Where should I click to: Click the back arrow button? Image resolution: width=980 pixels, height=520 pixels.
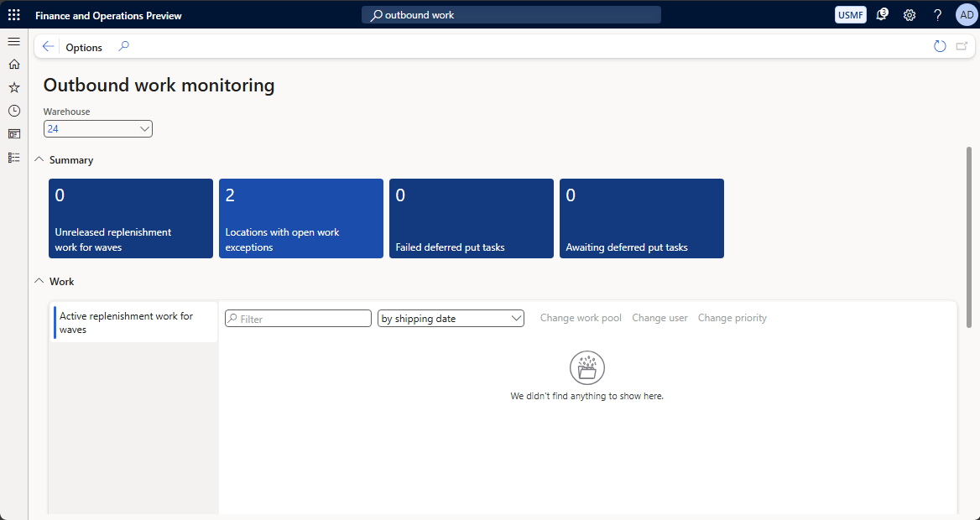(48, 47)
